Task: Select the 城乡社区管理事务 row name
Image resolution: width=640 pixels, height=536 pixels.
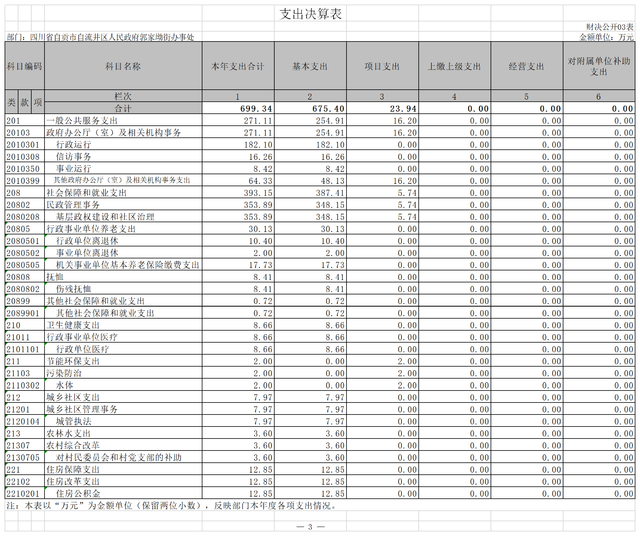Action: click(82, 409)
